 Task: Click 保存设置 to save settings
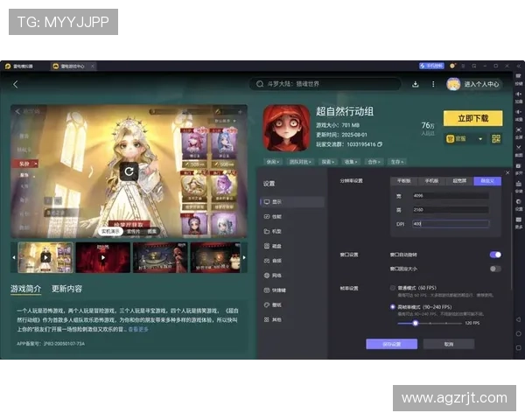pyautogui.click(x=392, y=344)
